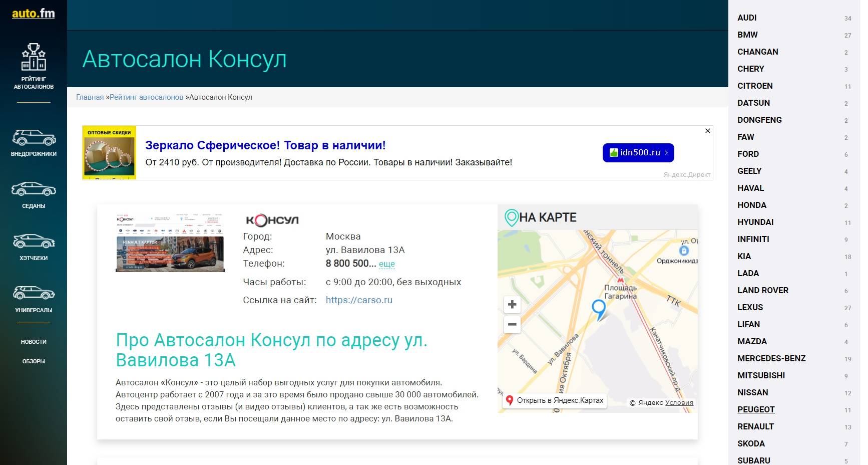Select NISSAN brand

(752, 392)
